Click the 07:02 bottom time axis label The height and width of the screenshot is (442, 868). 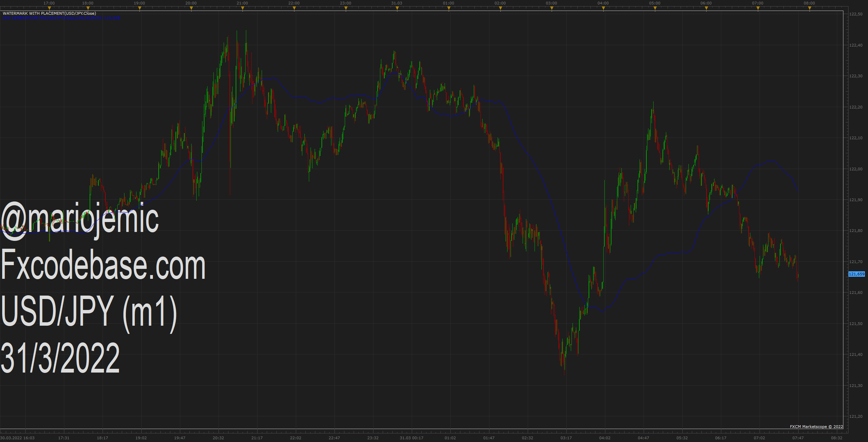[759, 438]
